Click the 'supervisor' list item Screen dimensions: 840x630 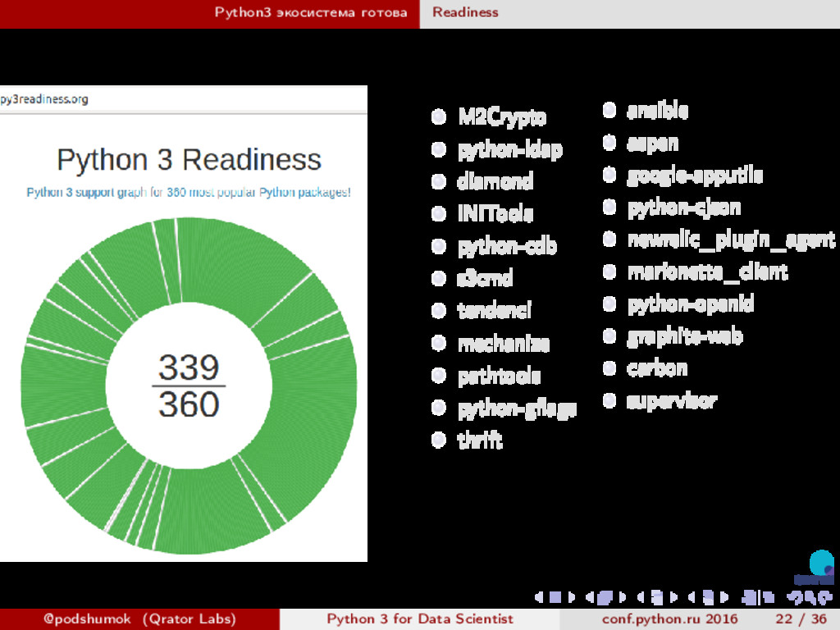point(672,401)
